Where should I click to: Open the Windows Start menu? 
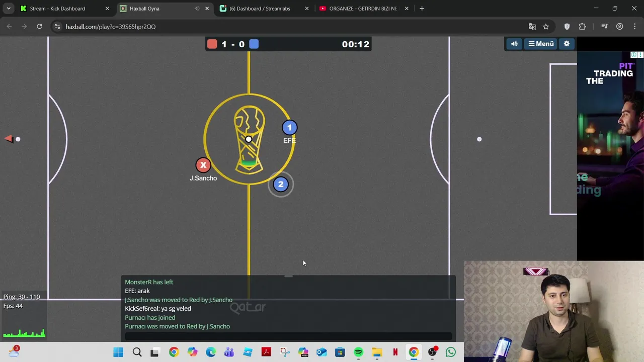118,352
